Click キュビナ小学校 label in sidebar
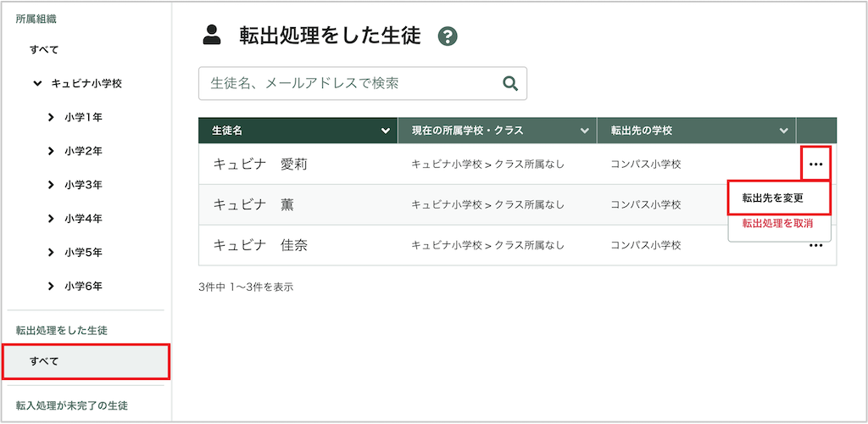Screen dimensions: 868x424 click(x=86, y=84)
